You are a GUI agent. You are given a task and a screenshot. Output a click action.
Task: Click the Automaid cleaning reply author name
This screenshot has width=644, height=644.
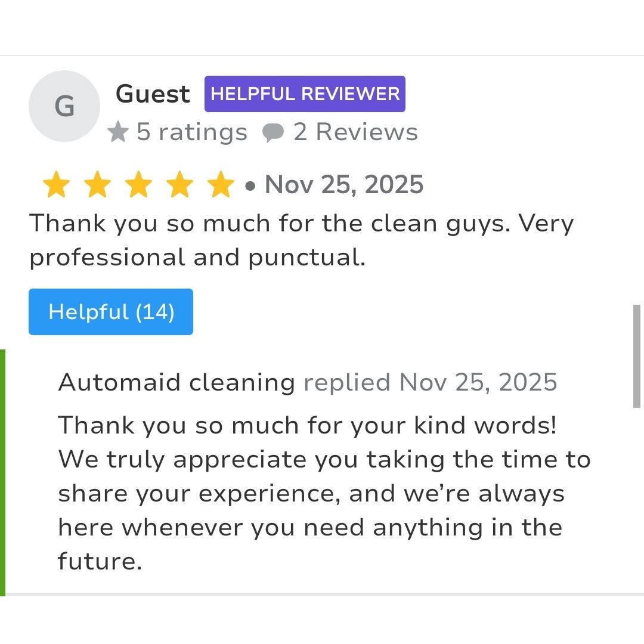pyautogui.click(x=177, y=382)
